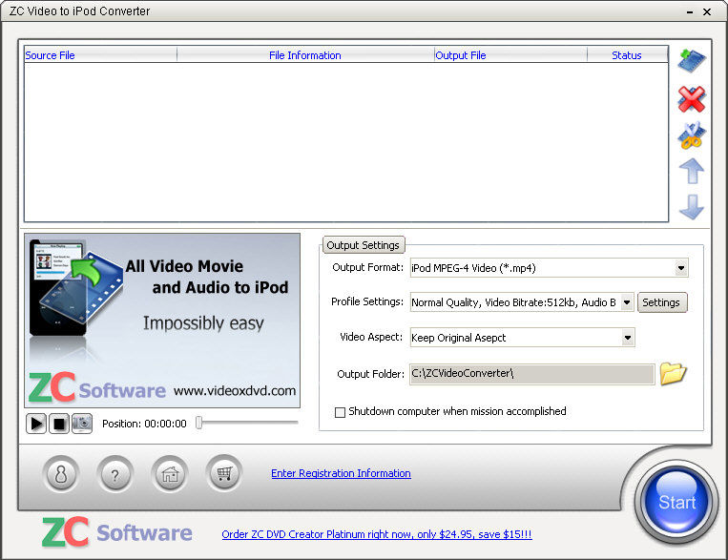Screen dimensions: 728x560
Task: Close the ZC Video to iPod Converter window
Action: 707,12
